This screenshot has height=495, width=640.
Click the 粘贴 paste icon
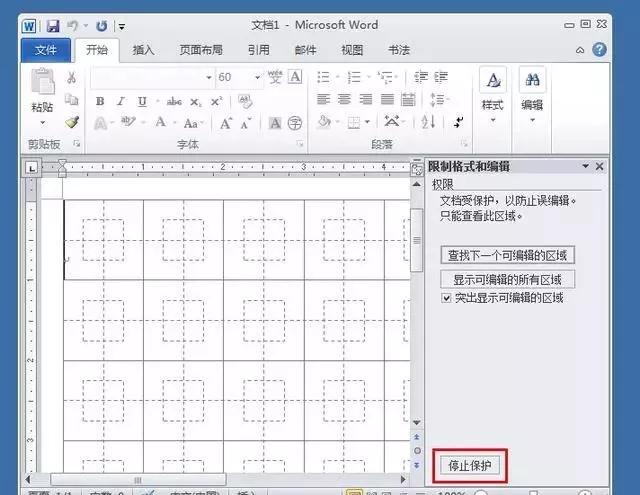coord(42,82)
